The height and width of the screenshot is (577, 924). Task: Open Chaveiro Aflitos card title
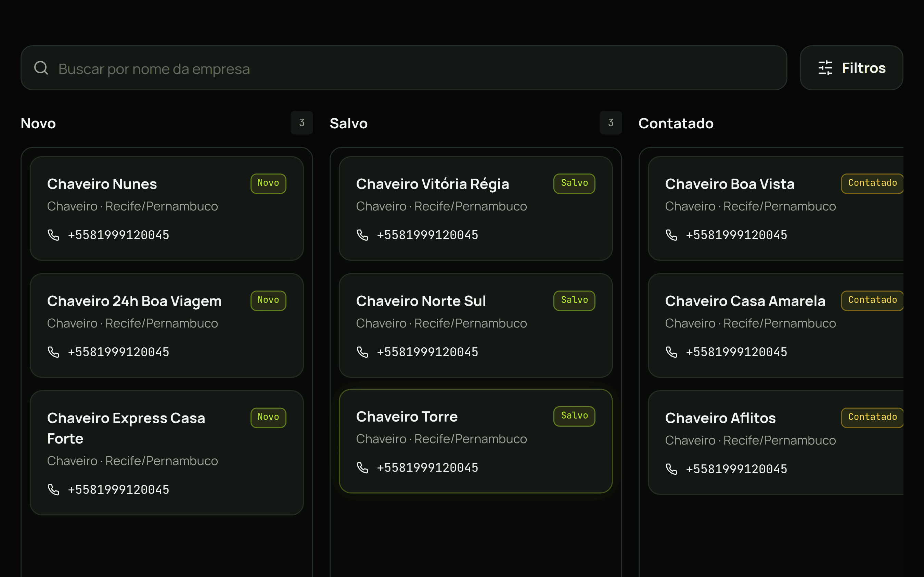(x=720, y=418)
